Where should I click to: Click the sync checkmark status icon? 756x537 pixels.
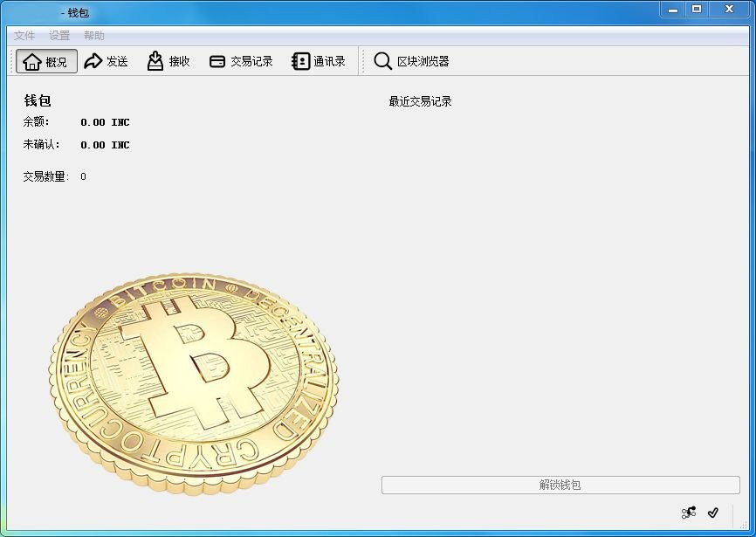pos(714,513)
